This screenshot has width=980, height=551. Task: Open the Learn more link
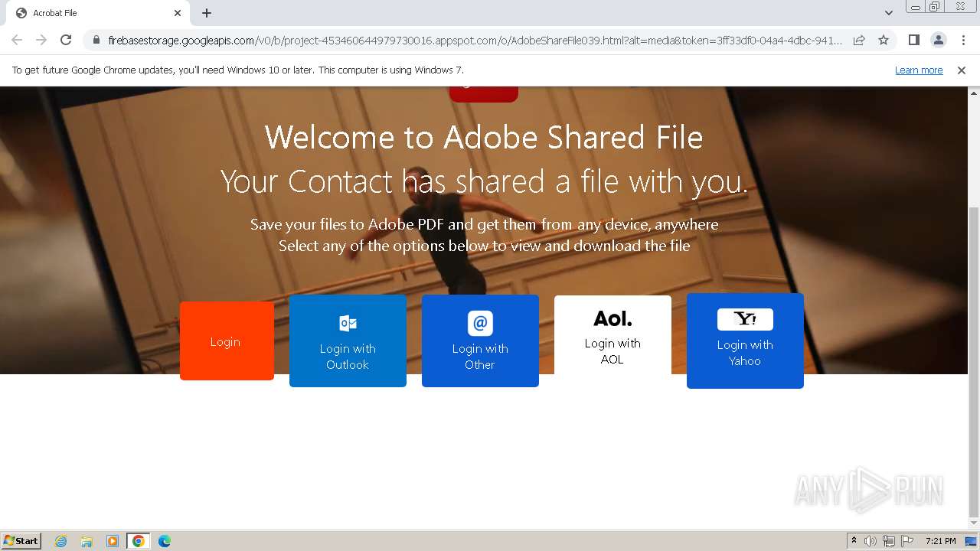(x=919, y=70)
